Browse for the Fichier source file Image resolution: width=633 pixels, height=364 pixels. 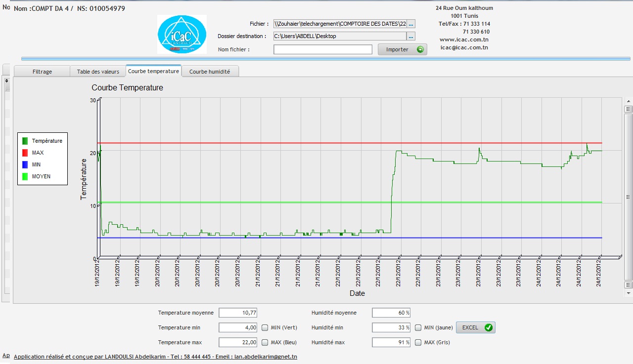tap(411, 24)
